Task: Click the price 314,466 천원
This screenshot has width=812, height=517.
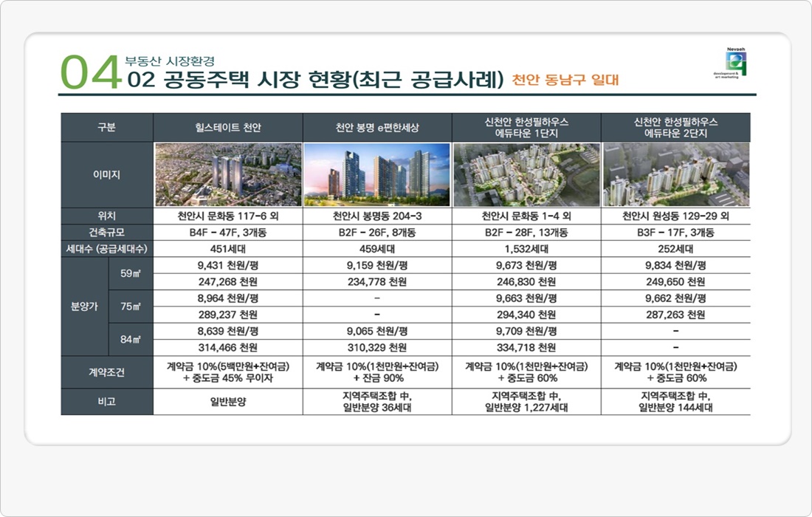Action: pyautogui.click(x=228, y=348)
